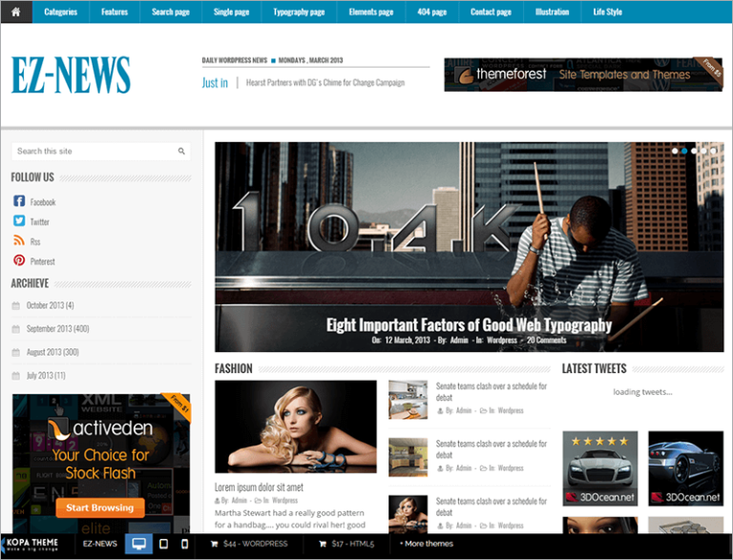Click '20 Comments' on slider caption
This screenshot has height=560, width=733.
(547, 340)
